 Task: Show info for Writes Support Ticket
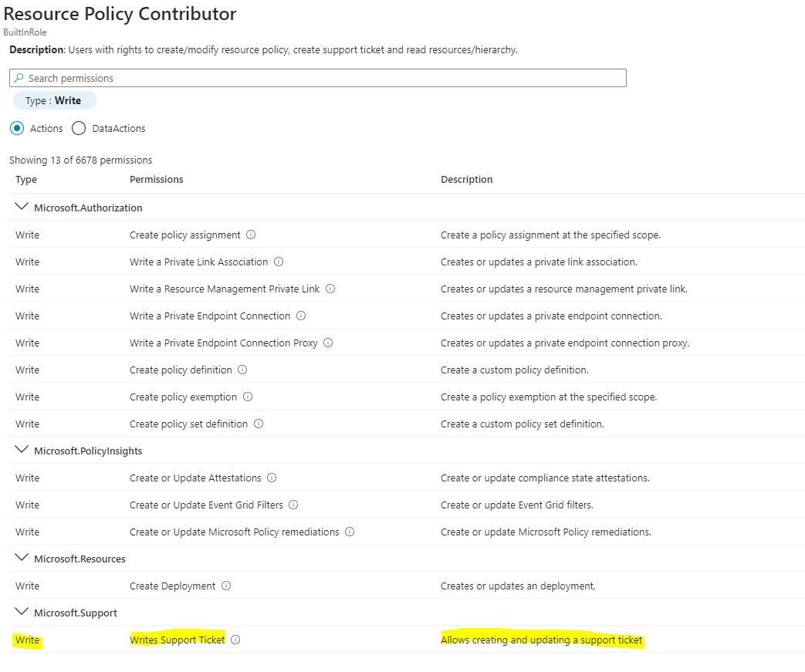[235, 640]
